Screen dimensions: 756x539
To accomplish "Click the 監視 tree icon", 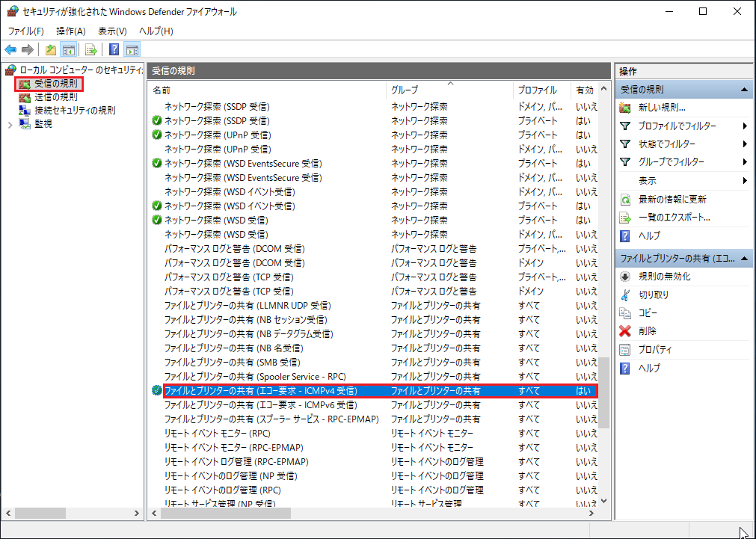I will (25, 124).
